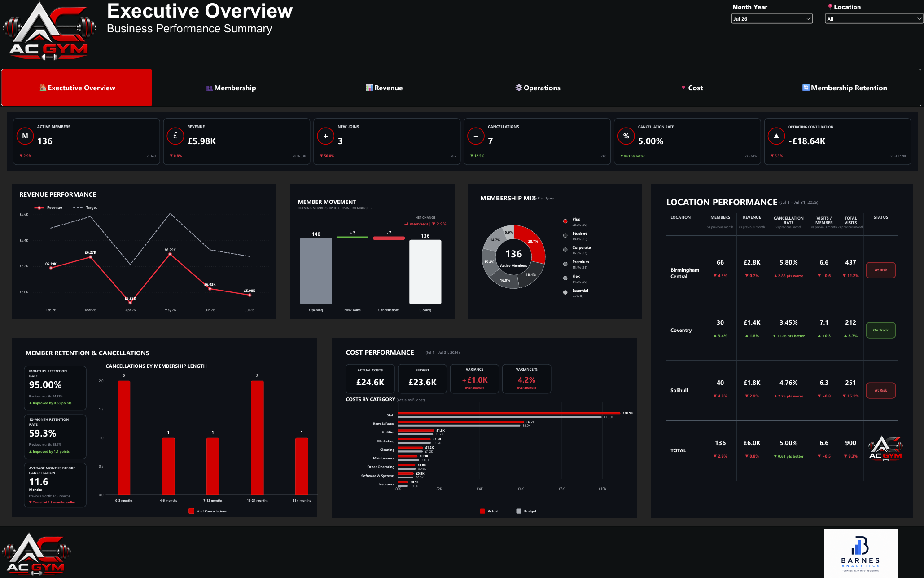Image resolution: width=924 pixels, height=578 pixels.
Task: Select the 0-3 months cancellations bar
Action: 124,438
